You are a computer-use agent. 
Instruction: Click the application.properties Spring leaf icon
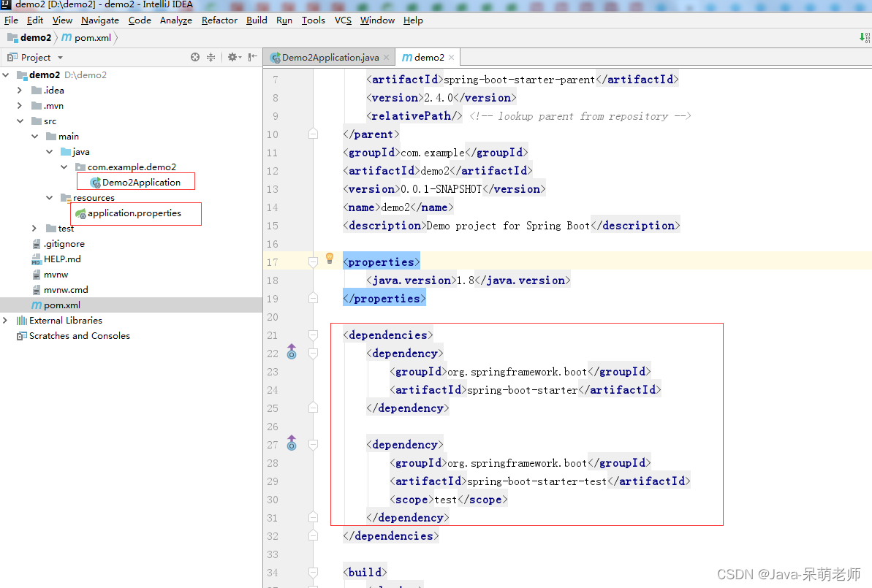(80, 213)
